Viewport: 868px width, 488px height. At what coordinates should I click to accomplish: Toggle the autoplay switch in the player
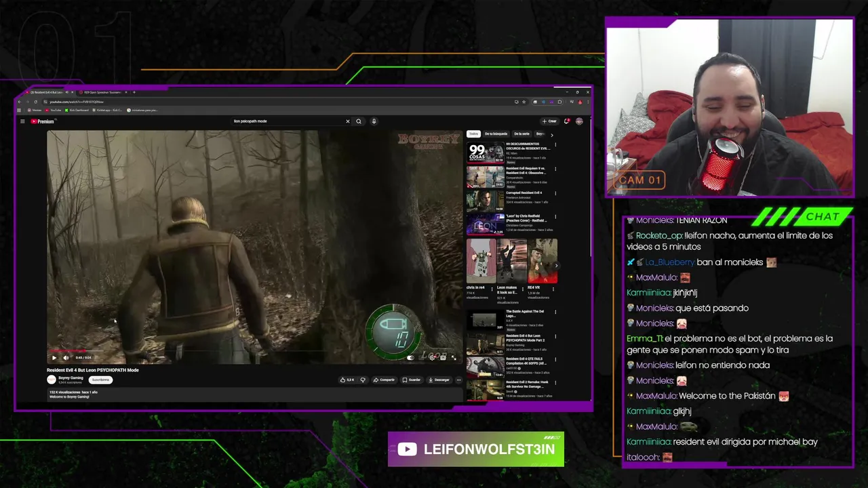pos(410,358)
